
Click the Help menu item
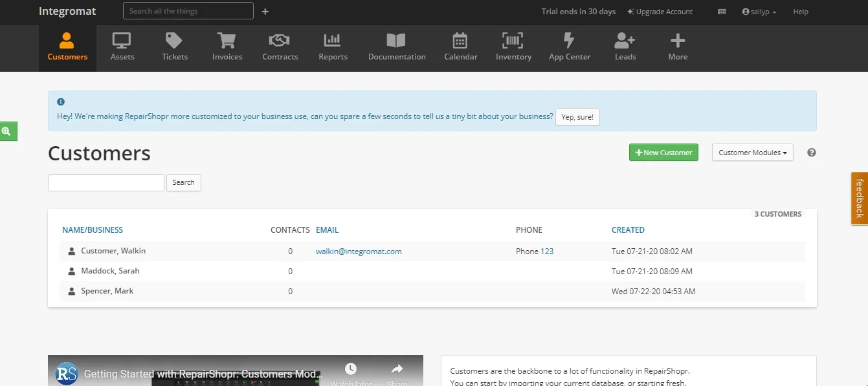coord(801,12)
